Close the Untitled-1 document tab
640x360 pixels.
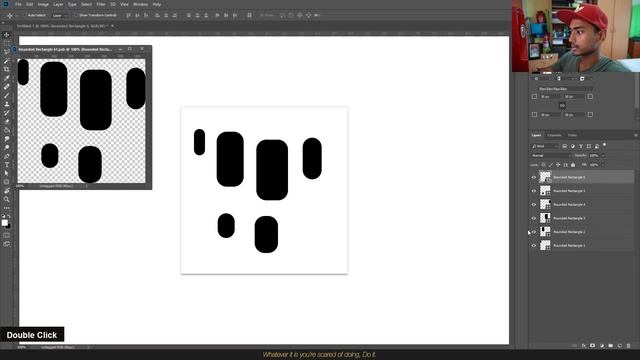pyautogui.click(x=112, y=26)
